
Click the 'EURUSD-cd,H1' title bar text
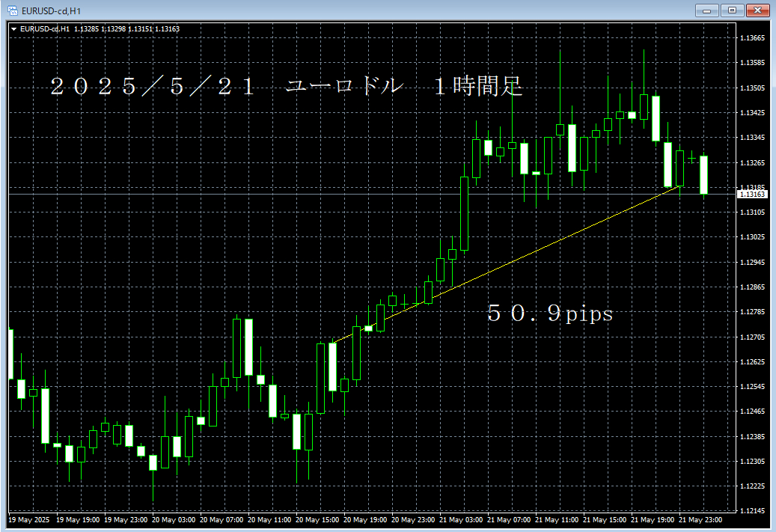pyautogui.click(x=51, y=11)
